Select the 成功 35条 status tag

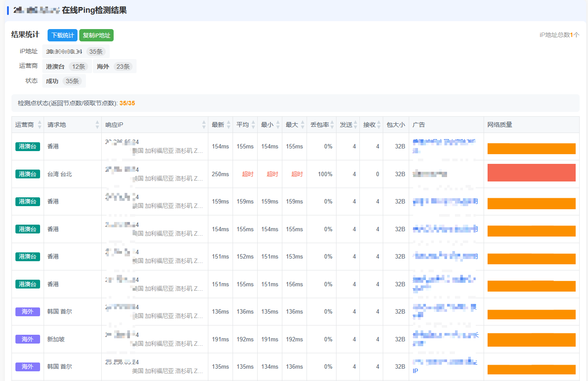(x=64, y=81)
